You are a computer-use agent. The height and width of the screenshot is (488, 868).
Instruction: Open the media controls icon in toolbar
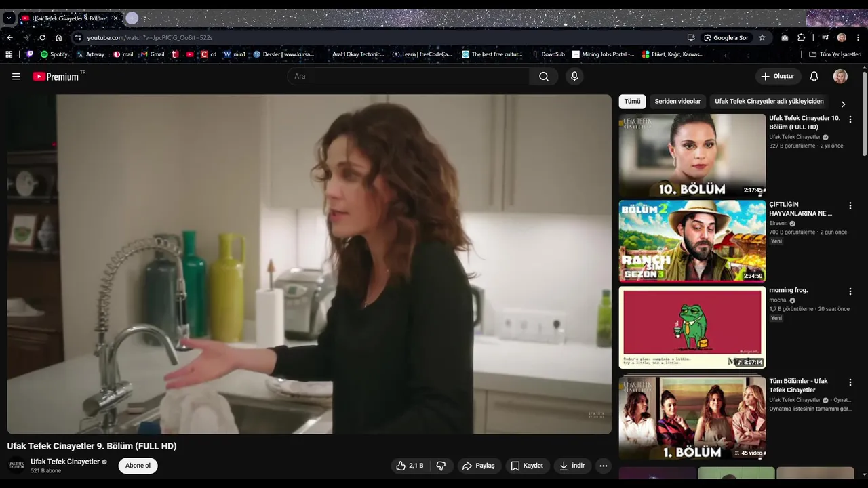(825, 37)
